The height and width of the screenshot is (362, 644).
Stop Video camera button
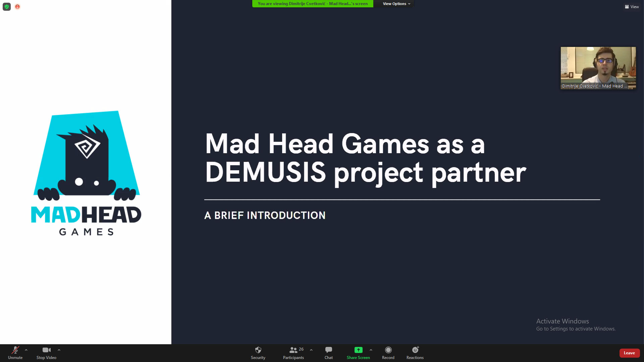[x=46, y=353]
